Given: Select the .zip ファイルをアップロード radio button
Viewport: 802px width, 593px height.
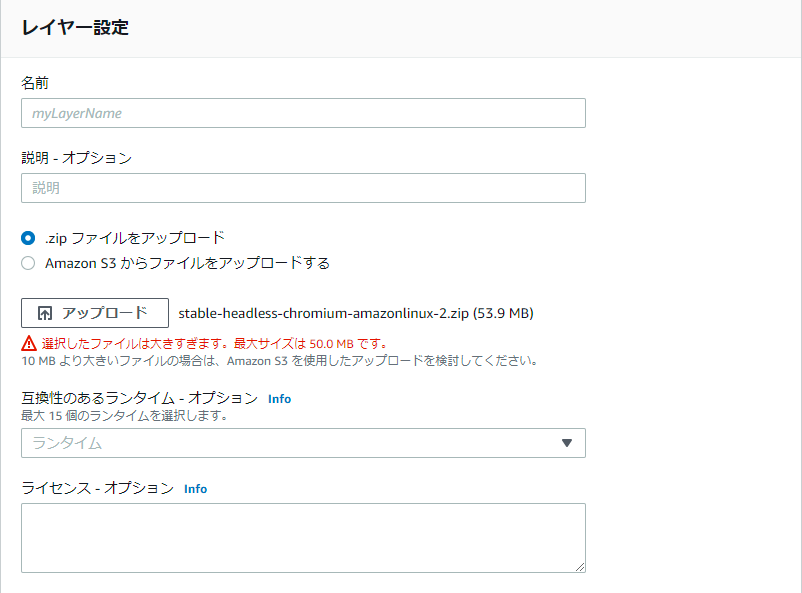Looking at the screenshot, I should [x=29, y=238].
